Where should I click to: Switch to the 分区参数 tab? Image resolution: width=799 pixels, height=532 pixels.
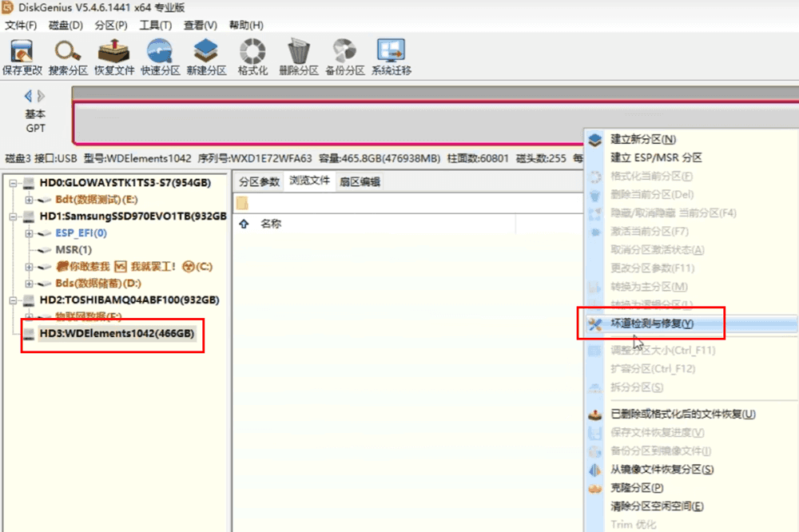click(259, 181)
